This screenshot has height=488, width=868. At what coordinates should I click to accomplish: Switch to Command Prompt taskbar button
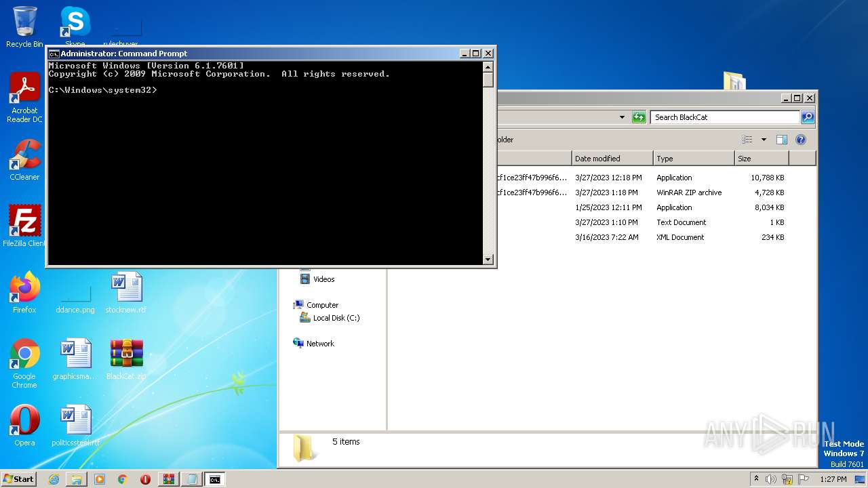(x=215, y=479)
